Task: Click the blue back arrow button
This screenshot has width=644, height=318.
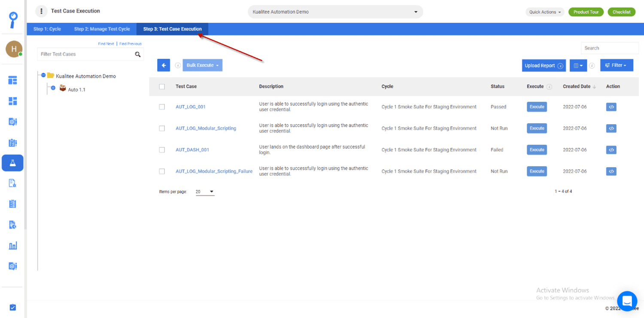Action: coord(164,65)
